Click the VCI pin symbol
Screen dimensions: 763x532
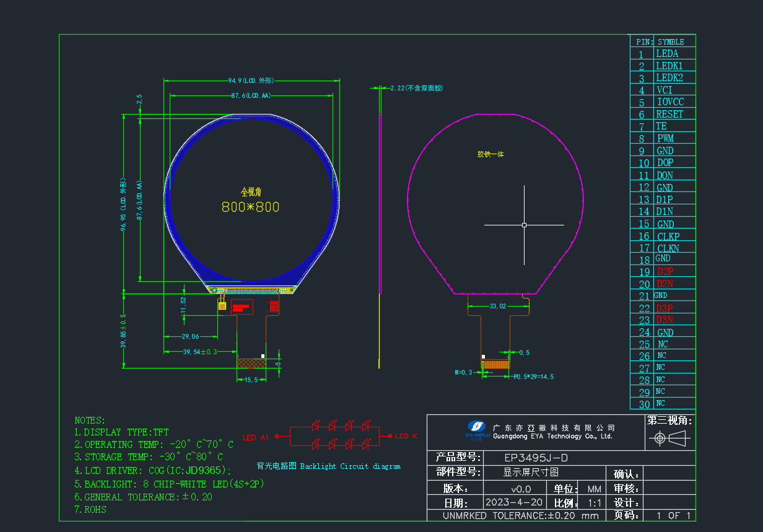[665, 90]
